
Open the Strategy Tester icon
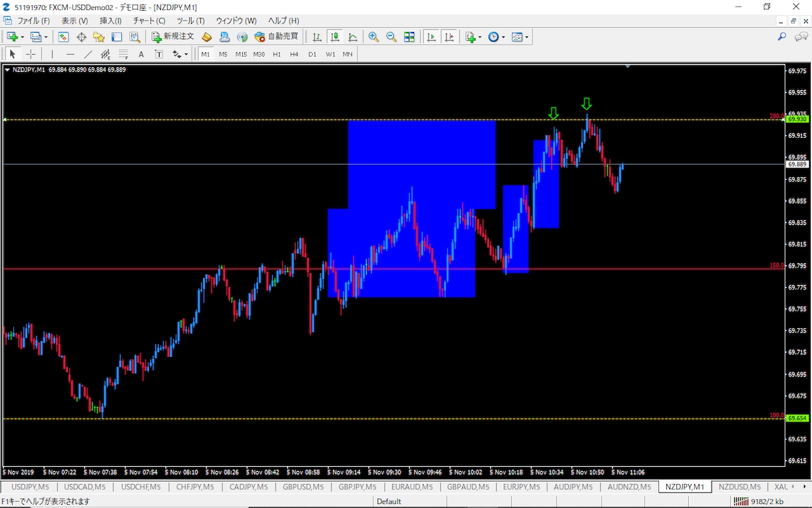pyautogui.click(x=135, y=37)
